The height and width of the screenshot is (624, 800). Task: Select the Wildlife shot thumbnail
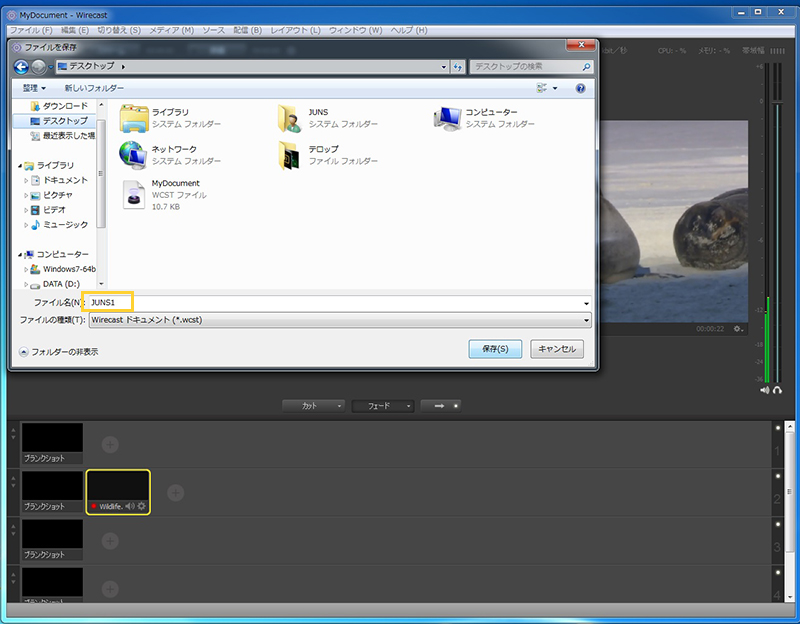(x=118, y=492)
